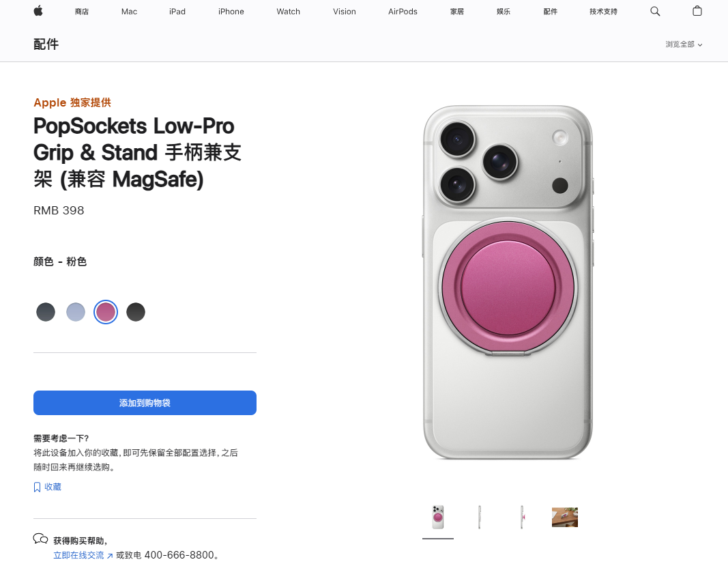Viewport: 728px width, 579px height.
Task: Click 添加到购物袋 button
Action: 145,403
